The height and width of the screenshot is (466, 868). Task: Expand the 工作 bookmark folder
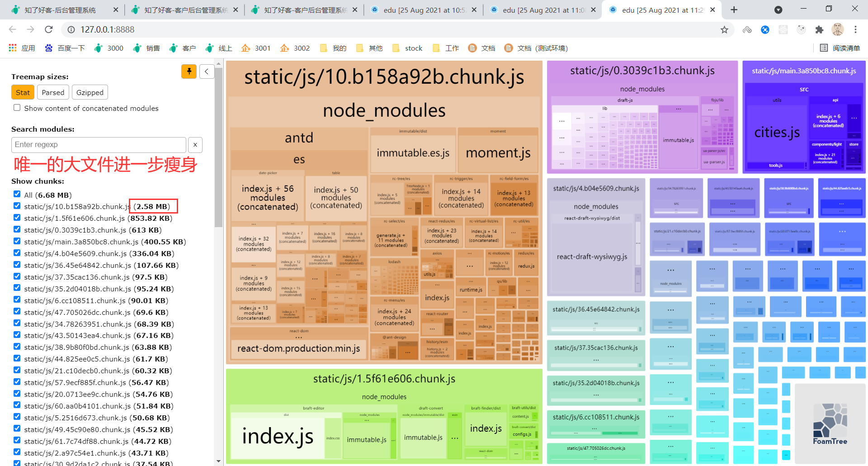[x=445, y=48]
